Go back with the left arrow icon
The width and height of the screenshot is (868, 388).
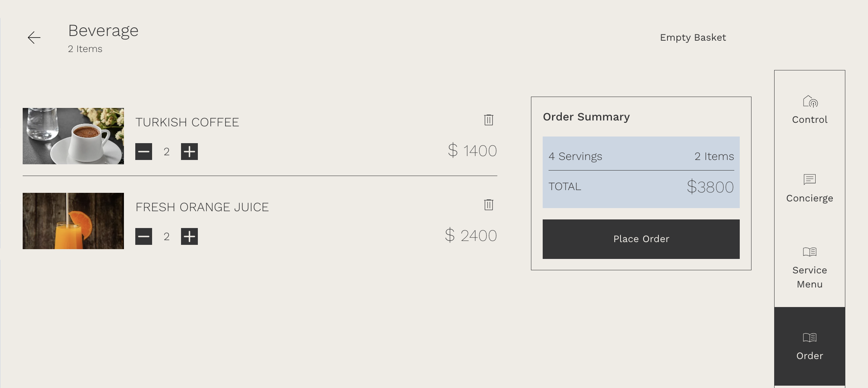(34, 38)
